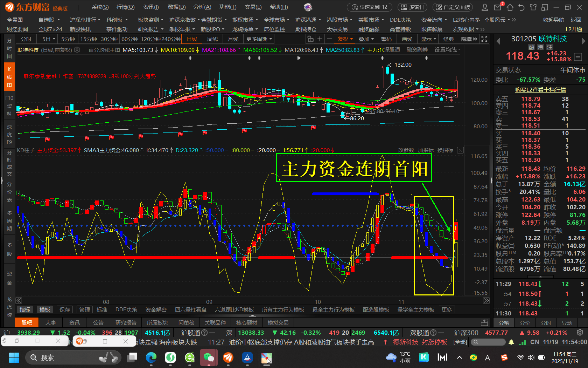Open WeChat from the taskbar
This screenshot has width=588, height=368.
point(209,357)
